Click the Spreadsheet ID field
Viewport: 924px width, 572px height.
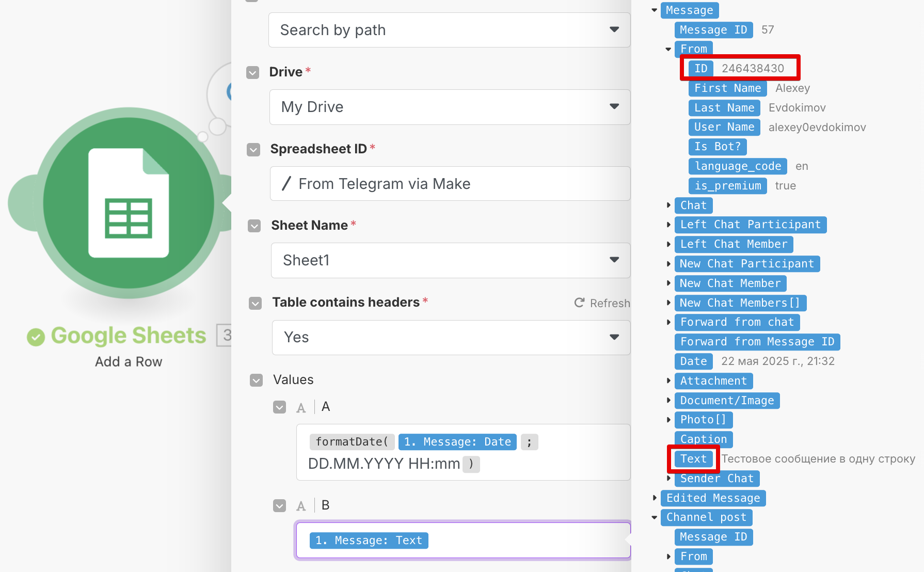(450, 184)
